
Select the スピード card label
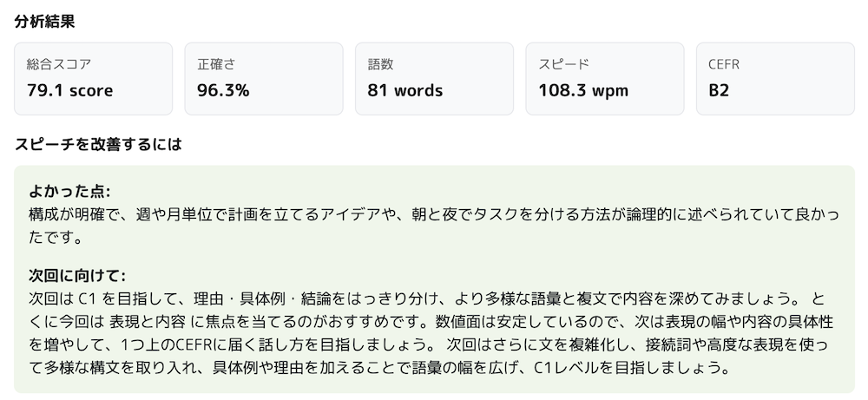pyautogui.click(x=564, y=64)
